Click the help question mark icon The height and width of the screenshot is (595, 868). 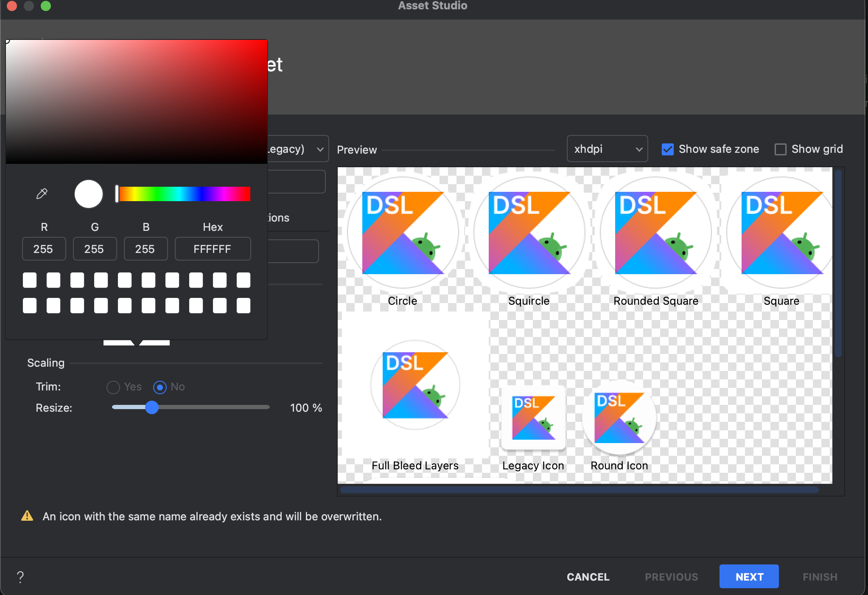click(20, 577)
